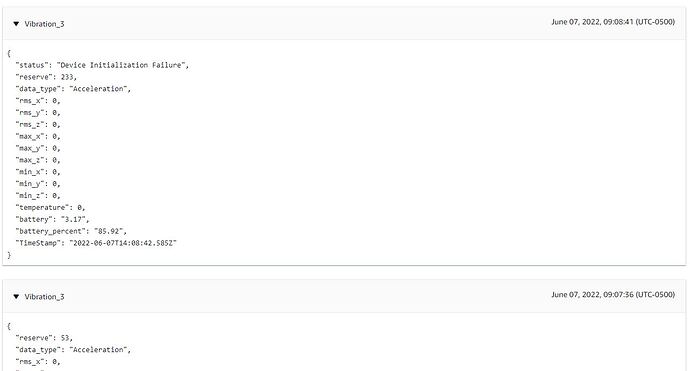Click the second Vibration_3 topic label
This screenshot has height=371, width=690.
44,297
